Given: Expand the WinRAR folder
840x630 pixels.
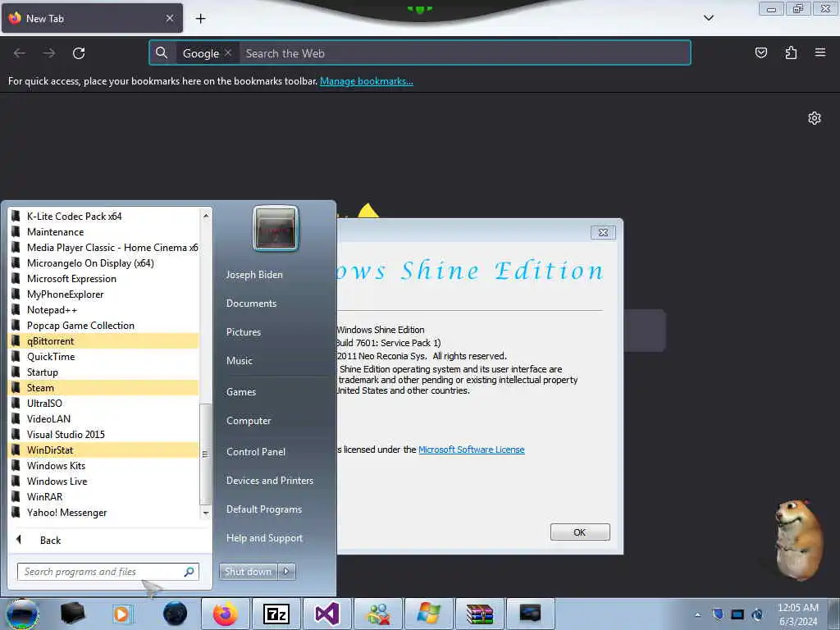Looking at the screenshot, I should click(103, 497).
